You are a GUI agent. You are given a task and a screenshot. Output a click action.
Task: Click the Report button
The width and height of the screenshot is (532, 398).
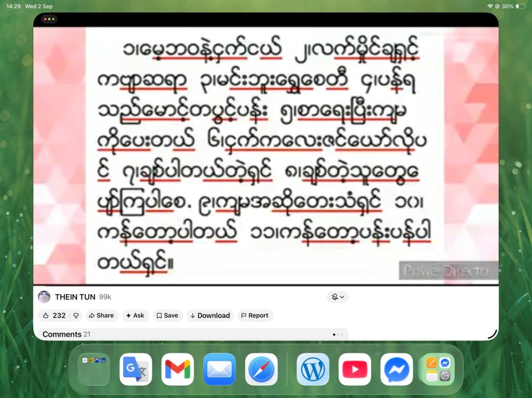point(255,315)
